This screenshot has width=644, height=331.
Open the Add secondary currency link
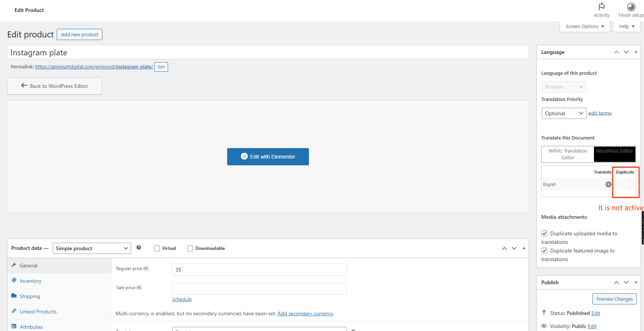305,313
